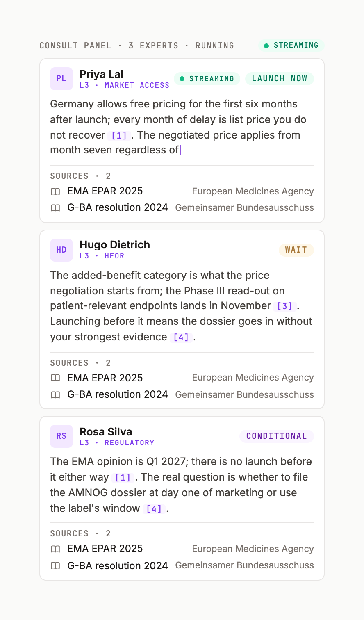This screenshot has width=364, height=620.
Task: Click the top header STREAMING status badge
Action: pos(291,46)
